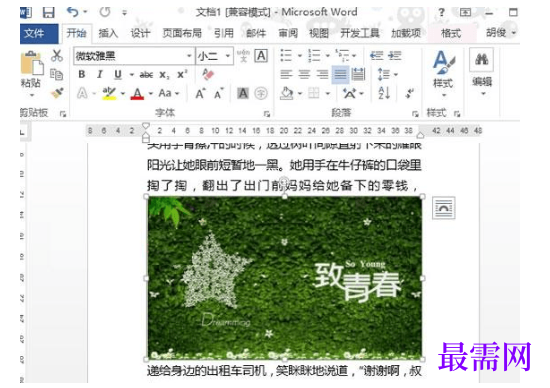
Task: Click the Show paragraph marks icon
Action: [x=409, y=93]
